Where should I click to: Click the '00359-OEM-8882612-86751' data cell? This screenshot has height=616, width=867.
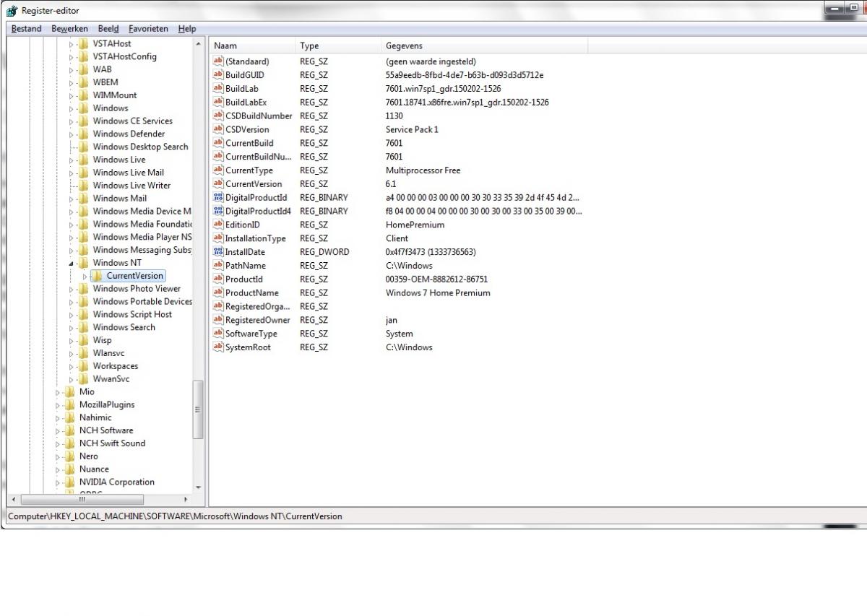coord(436,279)
